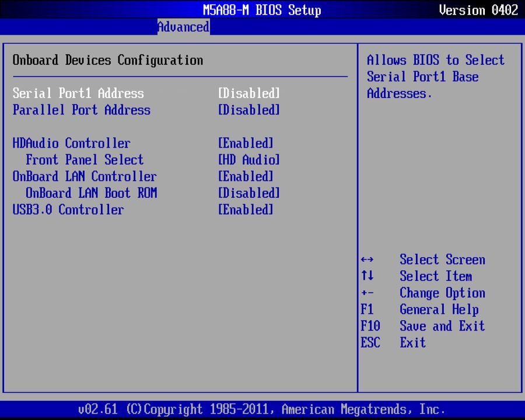Toggle USB3.0 Controller [Enabled] value
This screenshot has width=525, height=420.
246,209
